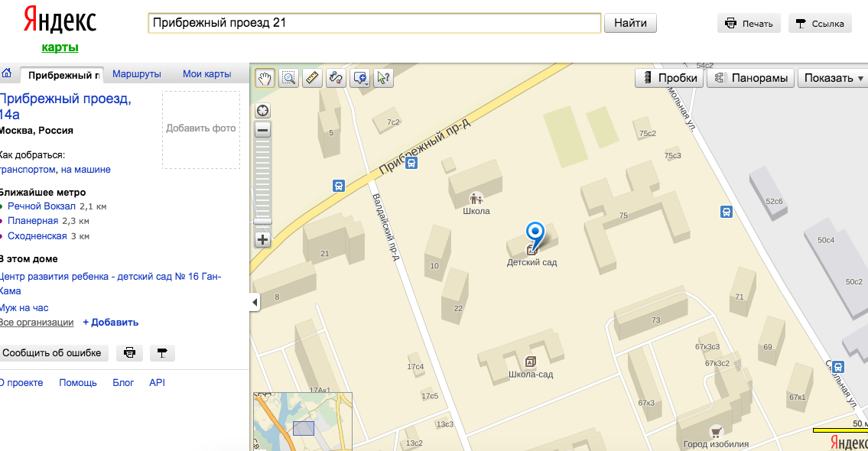Click the Добавить фото placeholder

[x=201, y=129]
